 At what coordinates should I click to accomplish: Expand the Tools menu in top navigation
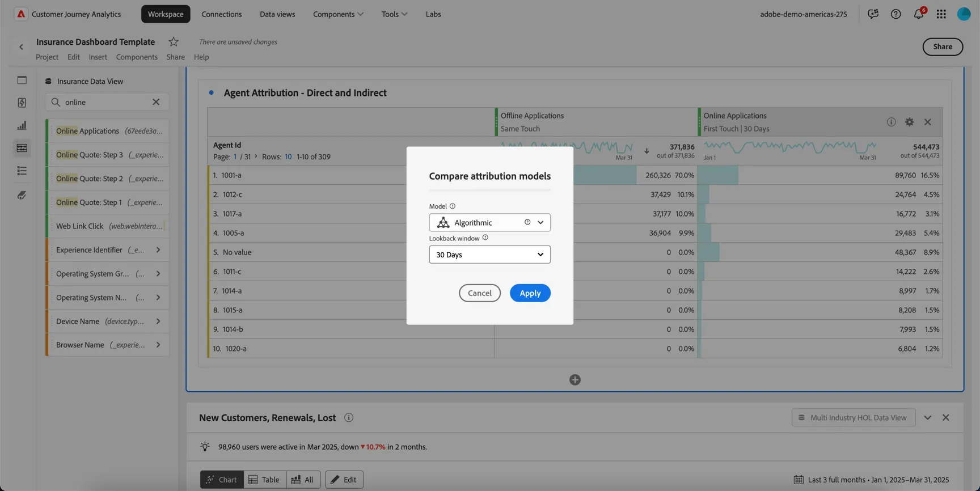[x=395, y=14]
